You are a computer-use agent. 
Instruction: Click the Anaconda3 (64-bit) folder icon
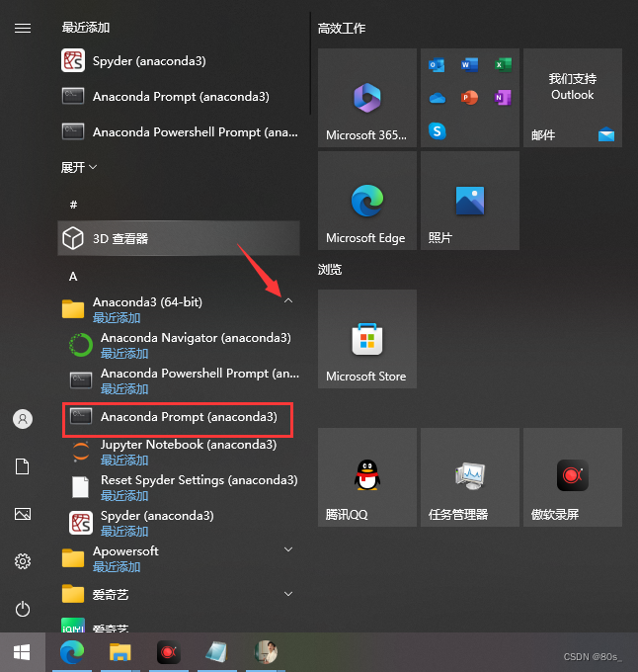73,309
